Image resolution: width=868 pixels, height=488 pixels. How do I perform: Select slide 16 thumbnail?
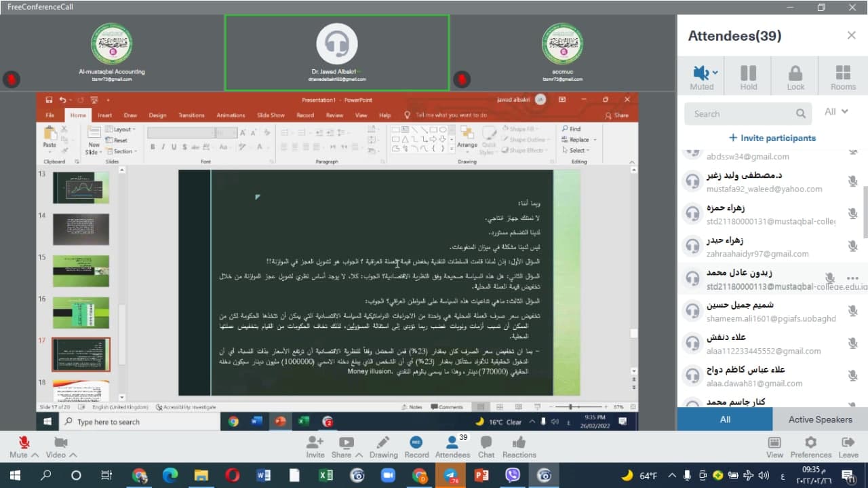(81, 312)
